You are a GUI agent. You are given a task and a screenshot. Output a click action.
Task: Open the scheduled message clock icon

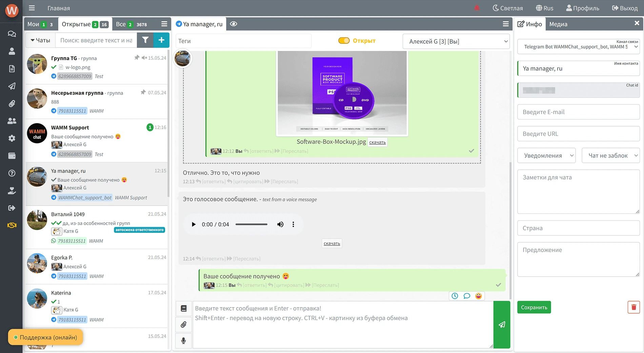pyautogui.click(x=455, y=296)
